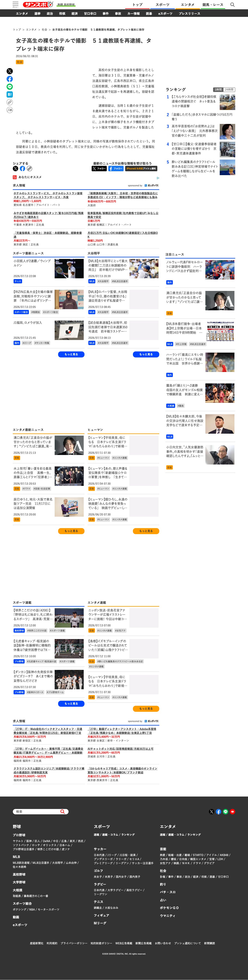Click もっと見る under エンタメ最新ニュース
This screenshot has width=248, height=980.
point(71,531)
